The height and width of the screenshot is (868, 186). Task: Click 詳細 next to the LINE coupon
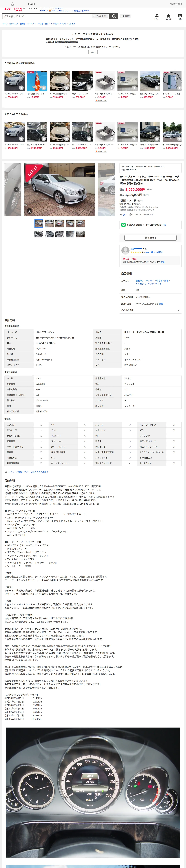pos(164,225)
